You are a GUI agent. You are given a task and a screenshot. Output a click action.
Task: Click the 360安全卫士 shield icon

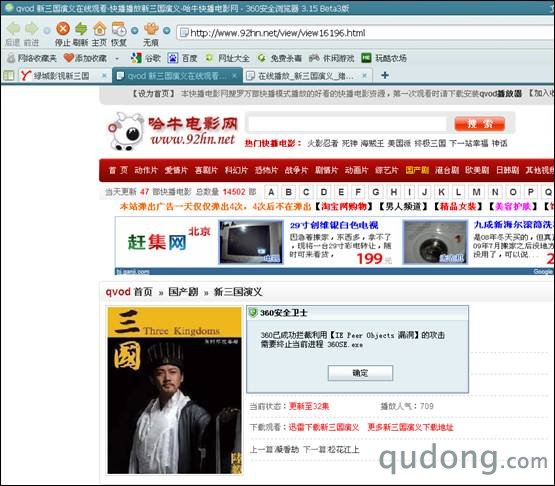point(253,313)
